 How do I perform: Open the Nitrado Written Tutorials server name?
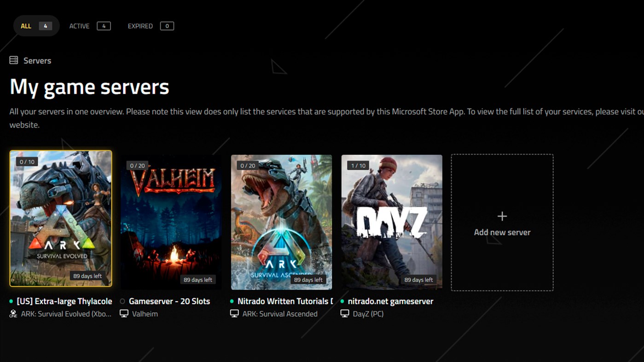click(285, 301)
